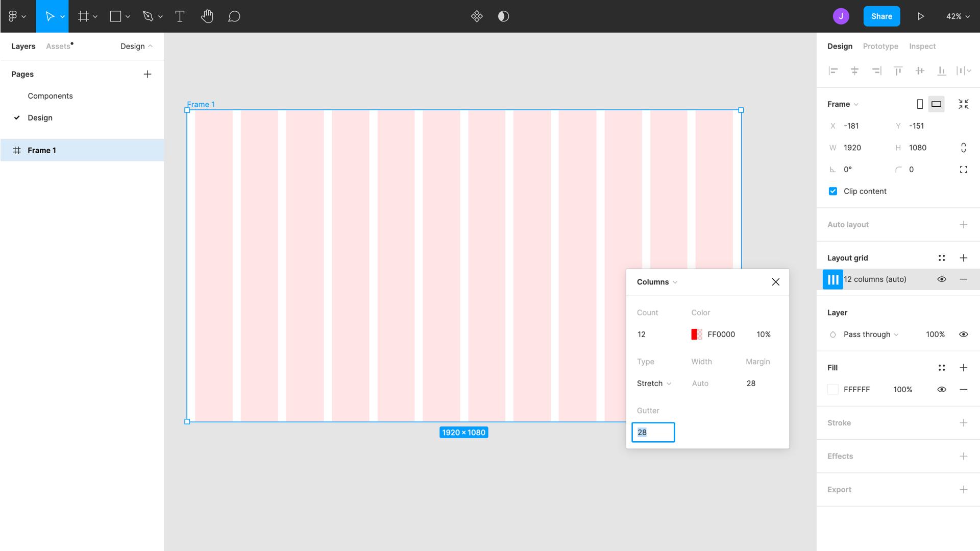
Task: Hide the 12 columns layout grid
Action: (942, 279)
